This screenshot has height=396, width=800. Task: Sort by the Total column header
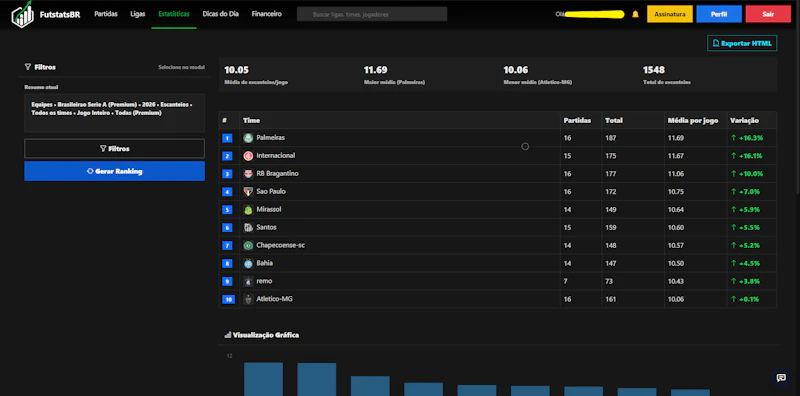613,120
